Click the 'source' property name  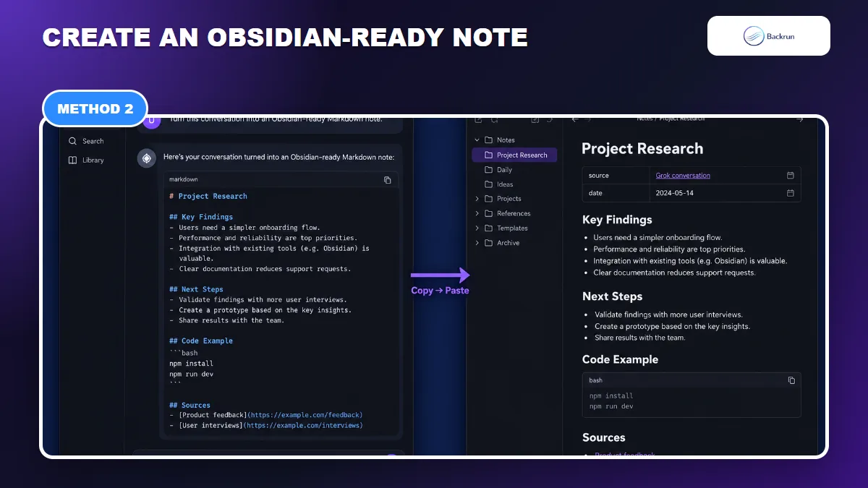coord(599,176)
